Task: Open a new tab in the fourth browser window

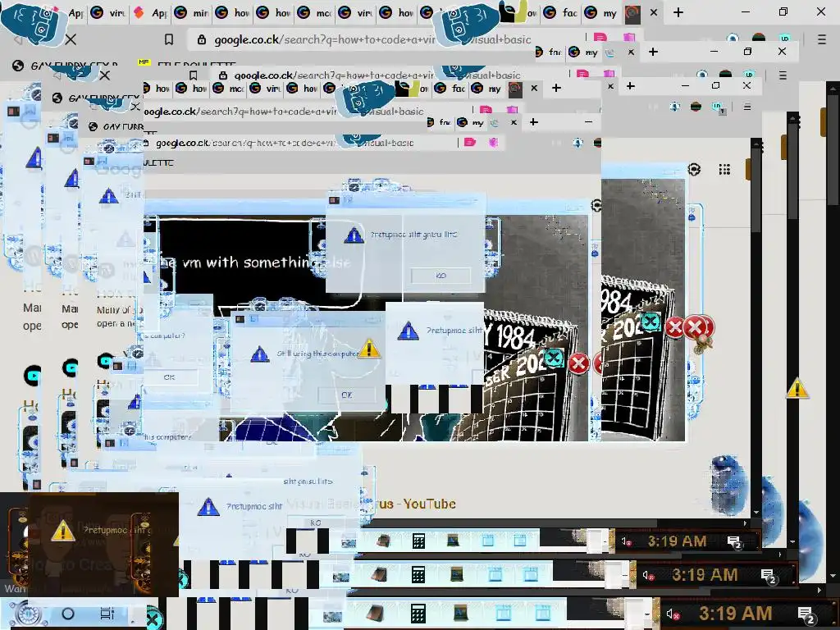Action: (533, 122)
